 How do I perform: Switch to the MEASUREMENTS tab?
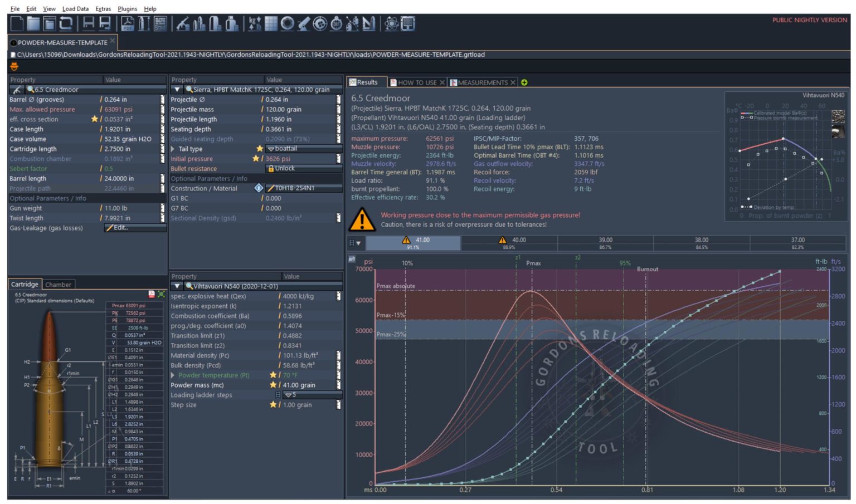[x=482, y=82]
